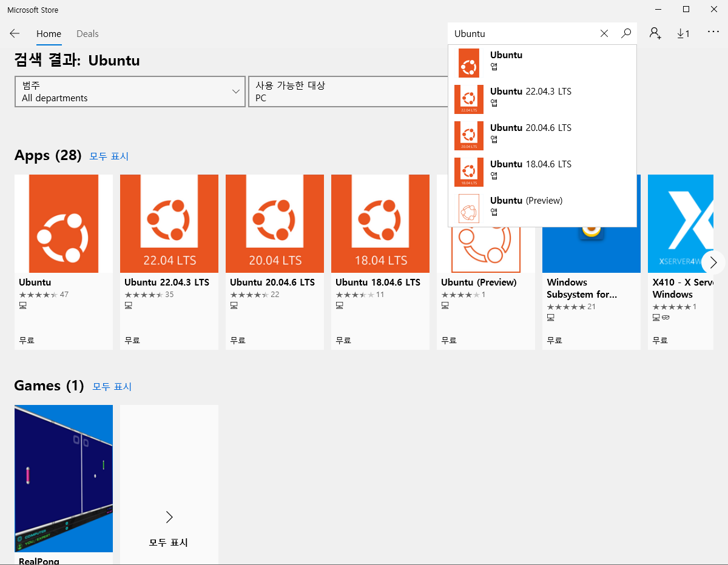Click the Ubuntu card rating 47
The width and height of the screenshot is (728, 565).
point(44,295)
